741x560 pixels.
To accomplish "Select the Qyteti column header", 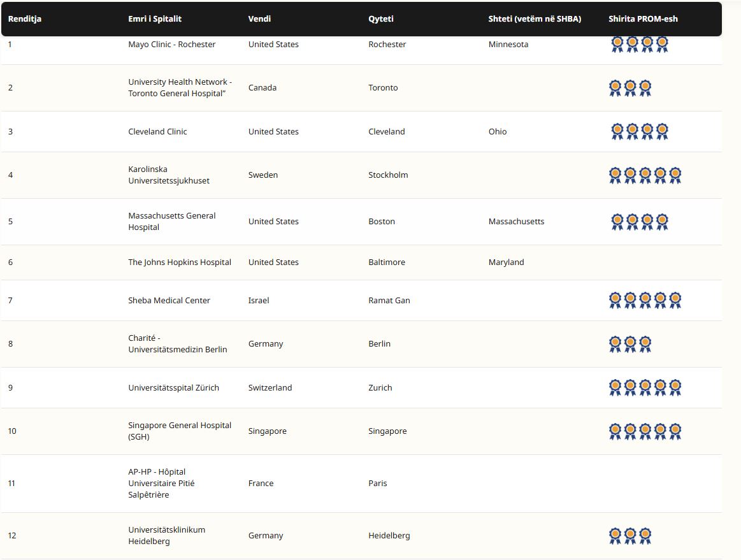I will [x=381, y=19].
